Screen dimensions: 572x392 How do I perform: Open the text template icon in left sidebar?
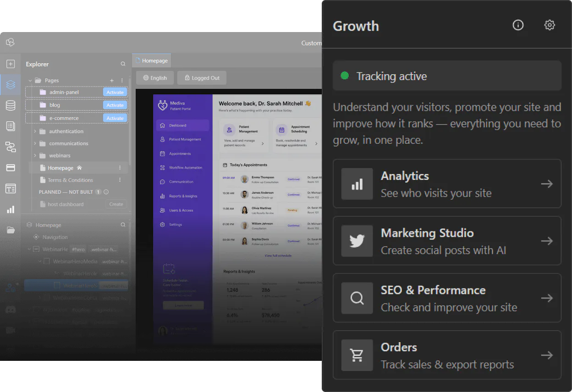(11, 189)
